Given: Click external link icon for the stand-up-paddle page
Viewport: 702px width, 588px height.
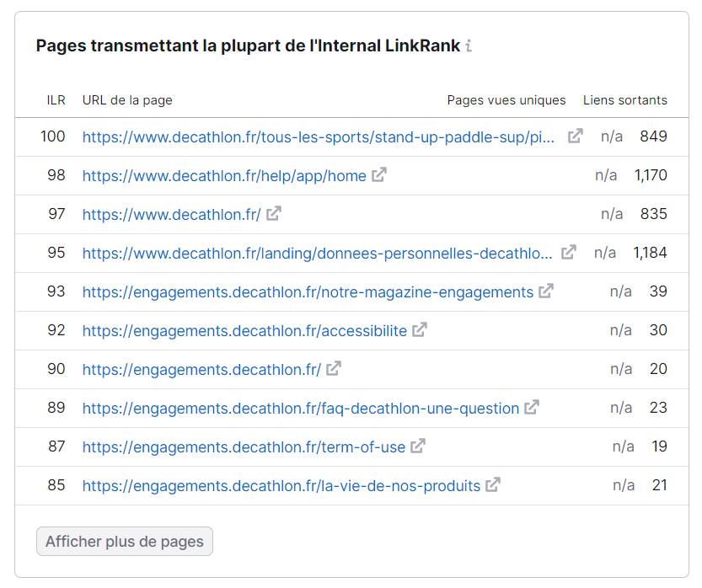Looking at the screenshot, I should (574, 135).
